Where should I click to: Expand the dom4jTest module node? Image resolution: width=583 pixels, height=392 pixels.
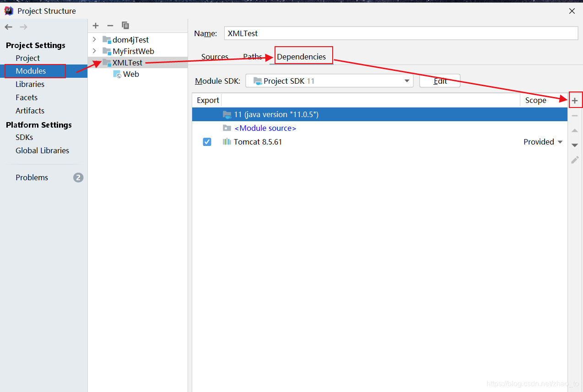click(94, 39)
